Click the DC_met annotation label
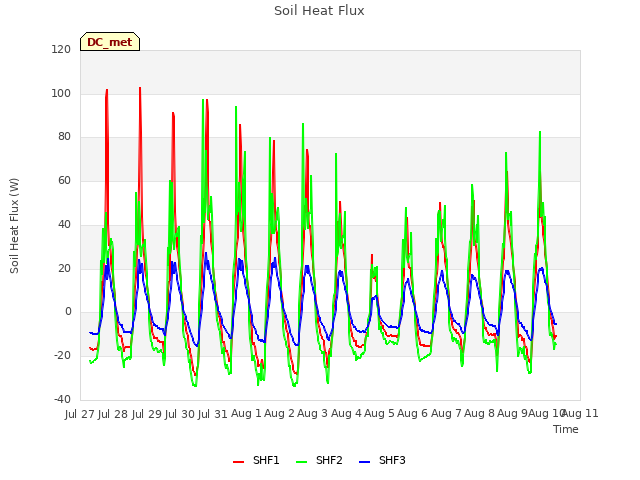The height and width of the screenshot is (480, 640). pos(110,42)
